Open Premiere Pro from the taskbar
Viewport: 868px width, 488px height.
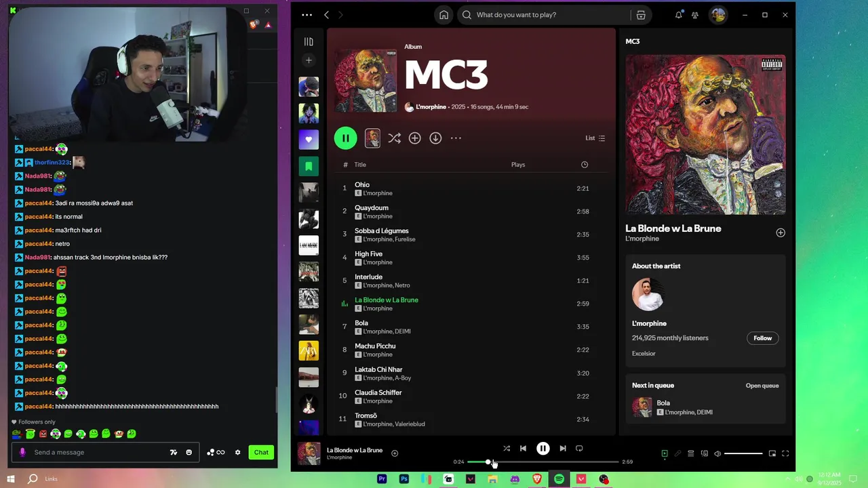tap(382, 479)
